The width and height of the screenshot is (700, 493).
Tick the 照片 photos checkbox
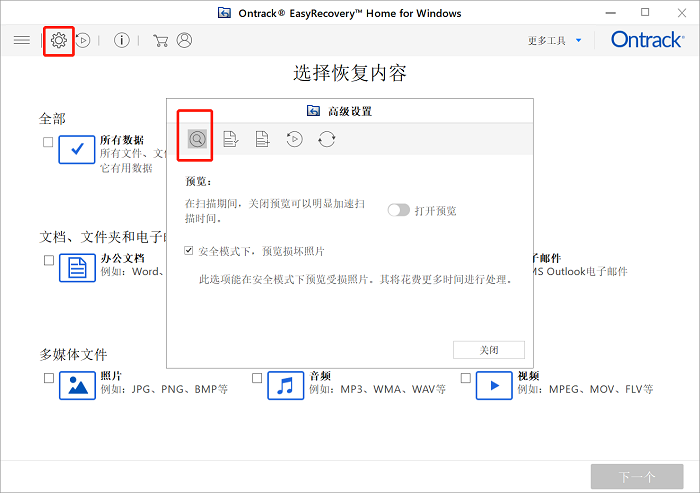click(48, 378)
